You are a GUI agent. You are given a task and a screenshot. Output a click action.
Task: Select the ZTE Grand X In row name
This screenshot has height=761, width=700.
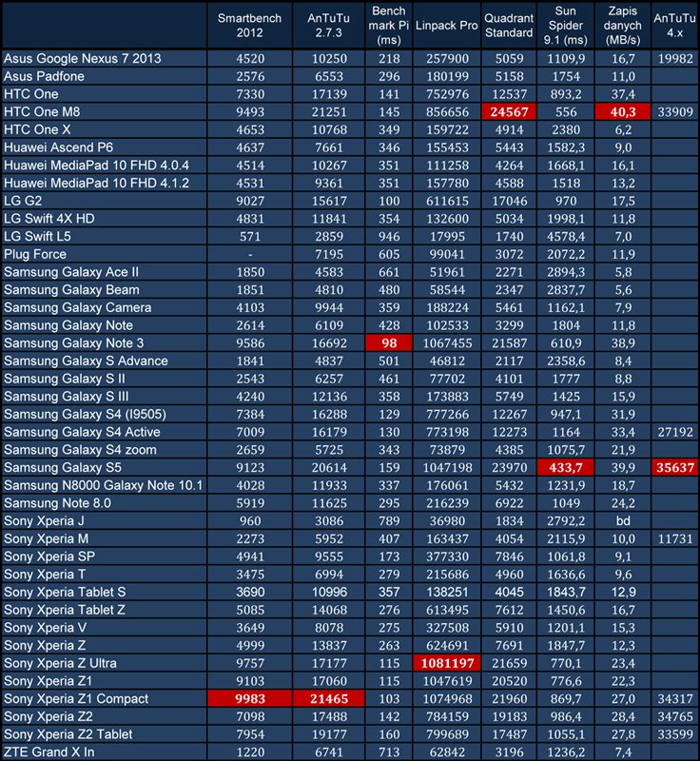49,752
